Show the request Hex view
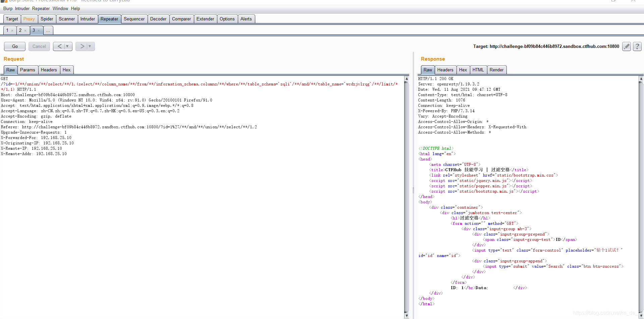644x319 pixels. [x=67, y=70]
